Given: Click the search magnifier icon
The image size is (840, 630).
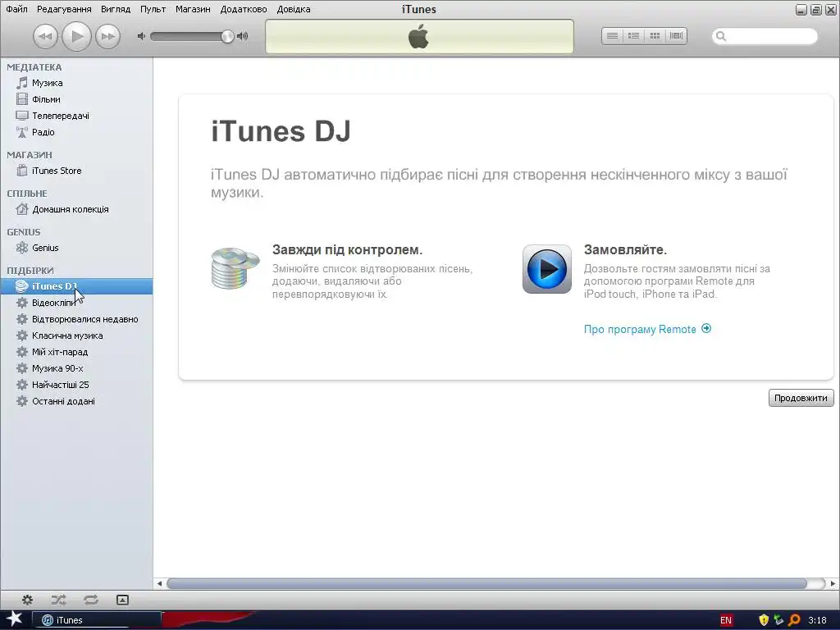Looking at the screenshot, I should 721,36.
